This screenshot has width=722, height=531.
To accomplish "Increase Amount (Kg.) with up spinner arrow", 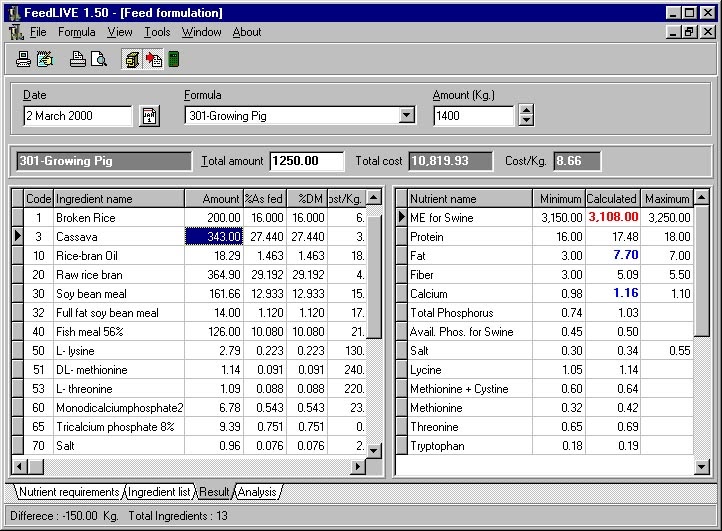I will (526, 110).
